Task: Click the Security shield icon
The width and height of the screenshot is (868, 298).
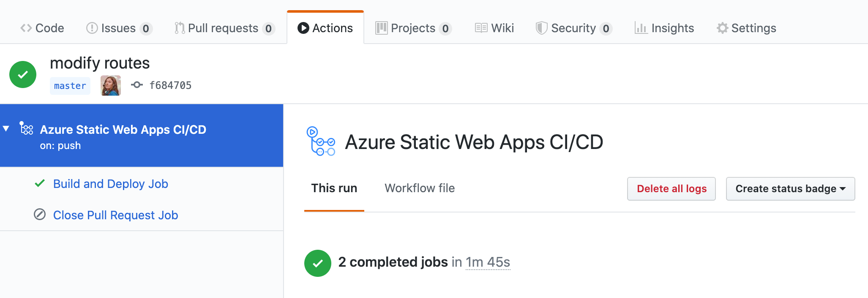Action: [x=541, y=28]
